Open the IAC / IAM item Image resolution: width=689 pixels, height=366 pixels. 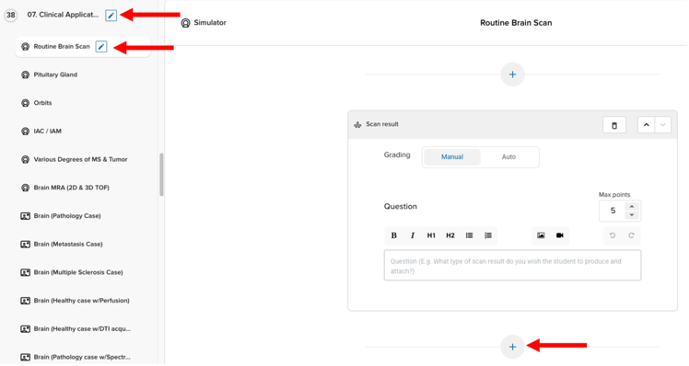pos(47,131)
